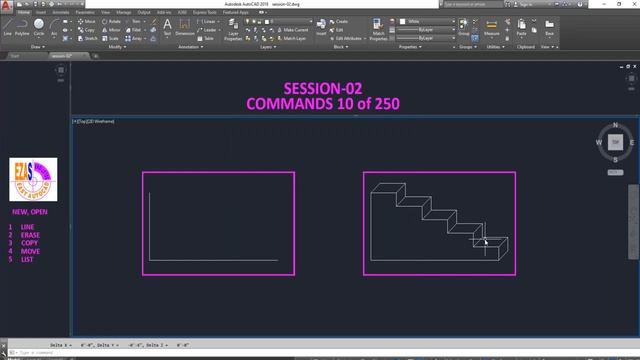
Task: Click the Array tool
Action: (133, 38)
